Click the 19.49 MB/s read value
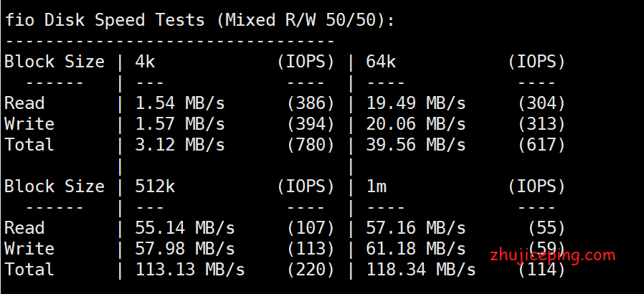 click(x=416, y=103)
